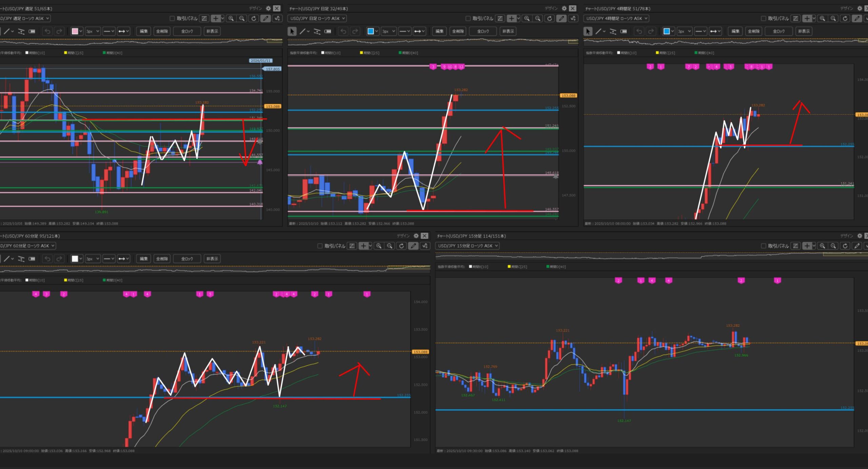Viewport: 868px width, 469px height.
Task: Open USD/JPY 15分足 ローソク ASK dropdown
Action: 467,246
